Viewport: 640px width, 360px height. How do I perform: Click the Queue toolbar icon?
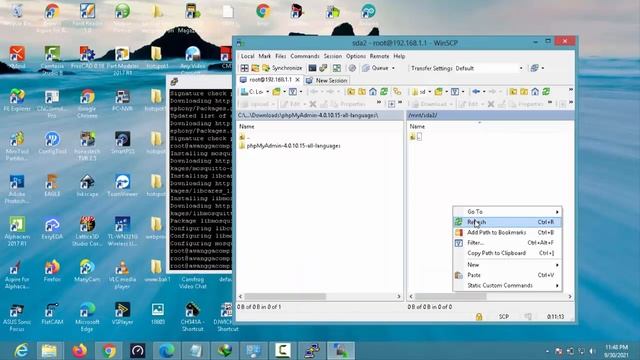pos(366,68)
